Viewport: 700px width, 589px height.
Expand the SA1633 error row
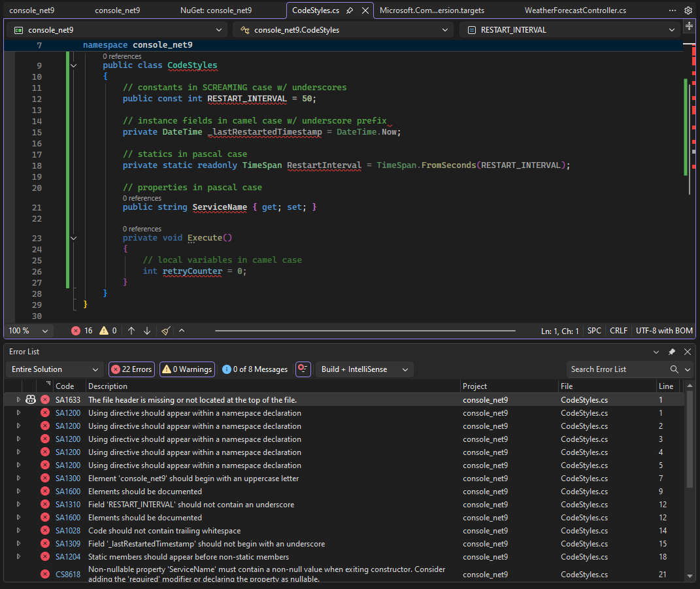pyautogui.click(x=18, y=400)
